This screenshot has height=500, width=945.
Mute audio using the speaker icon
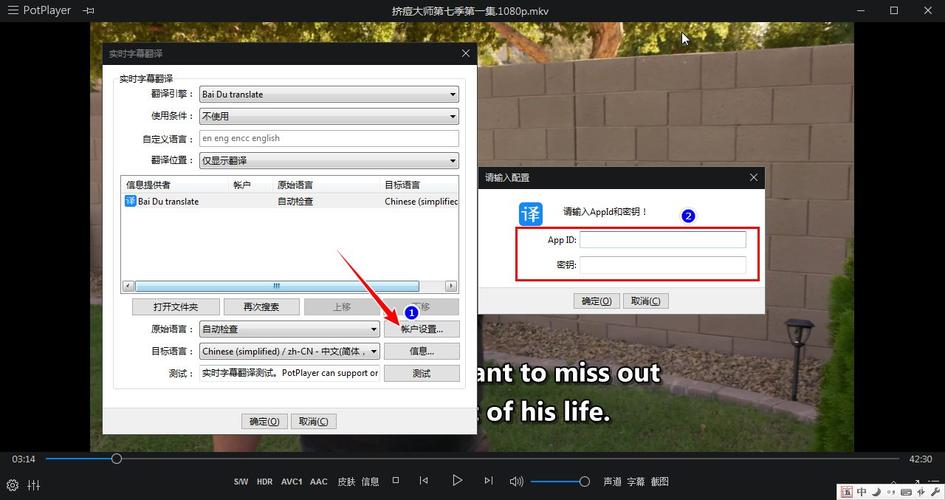pos(516,481)
